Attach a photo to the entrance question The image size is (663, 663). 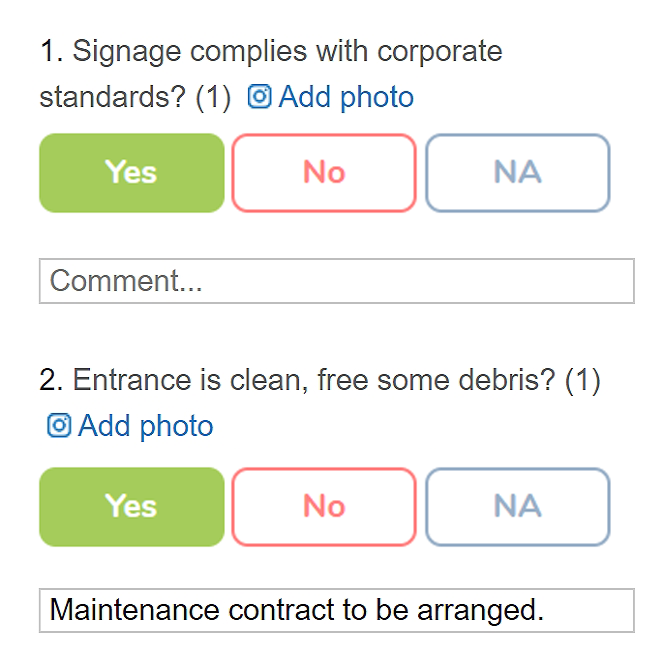tap(130, 425)
